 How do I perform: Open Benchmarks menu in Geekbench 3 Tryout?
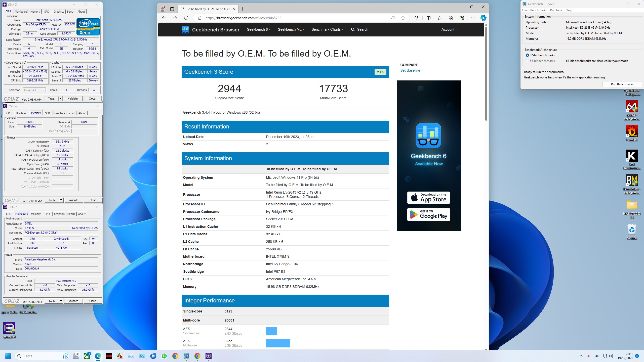click(538, 10)
